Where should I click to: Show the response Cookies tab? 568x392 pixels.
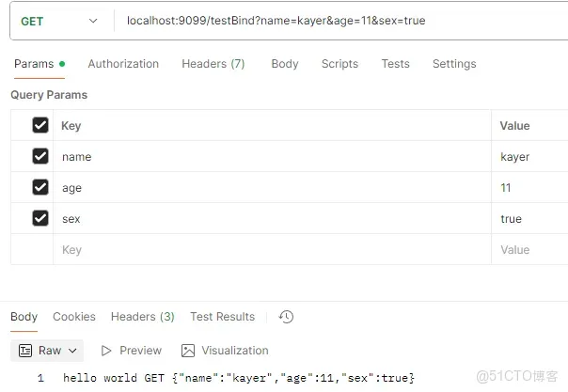point(74,317)
